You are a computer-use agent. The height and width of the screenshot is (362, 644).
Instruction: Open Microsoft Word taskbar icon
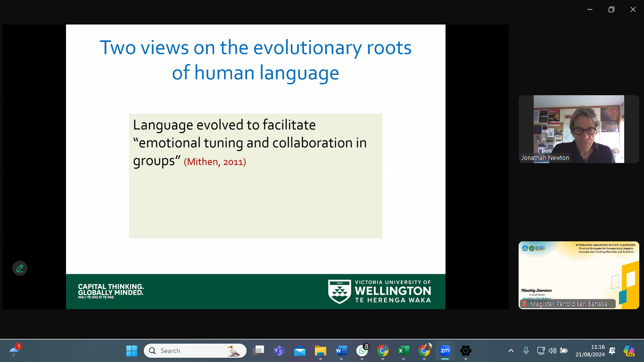(341, 351)
